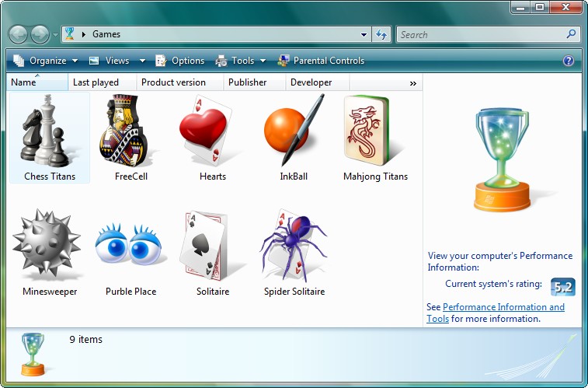Viewport: 588px width, 388px height.
Task: Open the address bar history dropdown
Action: (364, 34)
